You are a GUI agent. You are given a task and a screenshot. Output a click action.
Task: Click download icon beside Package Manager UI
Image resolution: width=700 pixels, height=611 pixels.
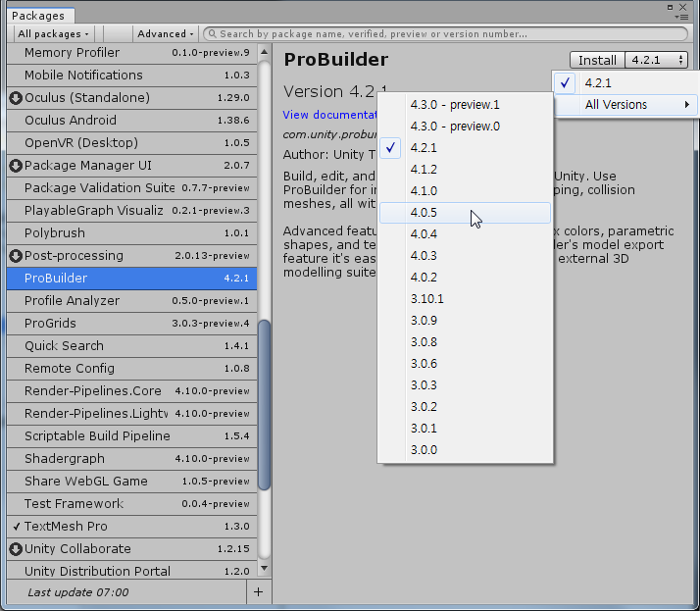(16, 166)
